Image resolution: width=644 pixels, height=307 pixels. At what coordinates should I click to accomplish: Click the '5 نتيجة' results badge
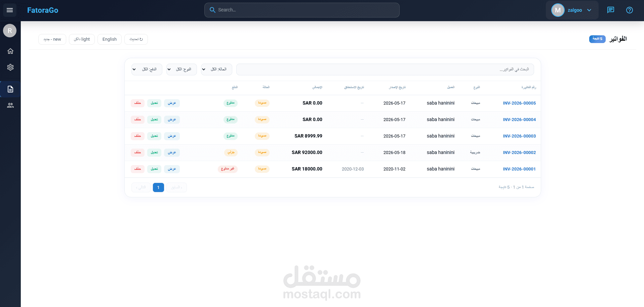click(x=597, y=39)
